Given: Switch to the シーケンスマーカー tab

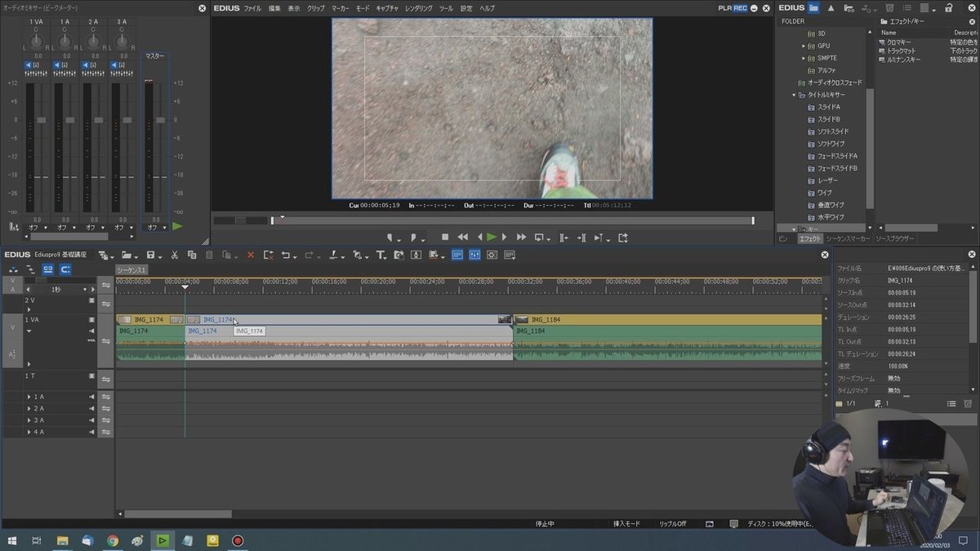Looking at the screenshot, I should [847, 238].
